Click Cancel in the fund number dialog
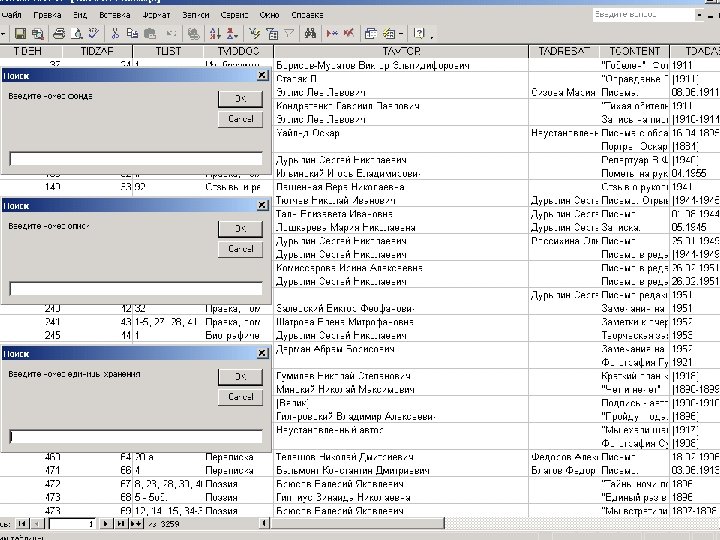 [x=241, y=118]
